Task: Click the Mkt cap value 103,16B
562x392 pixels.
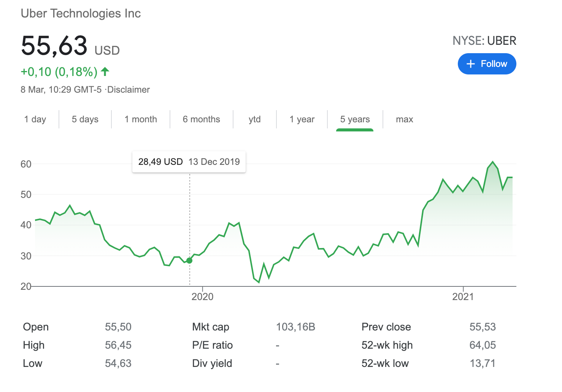Action: [x=295, y=327]
